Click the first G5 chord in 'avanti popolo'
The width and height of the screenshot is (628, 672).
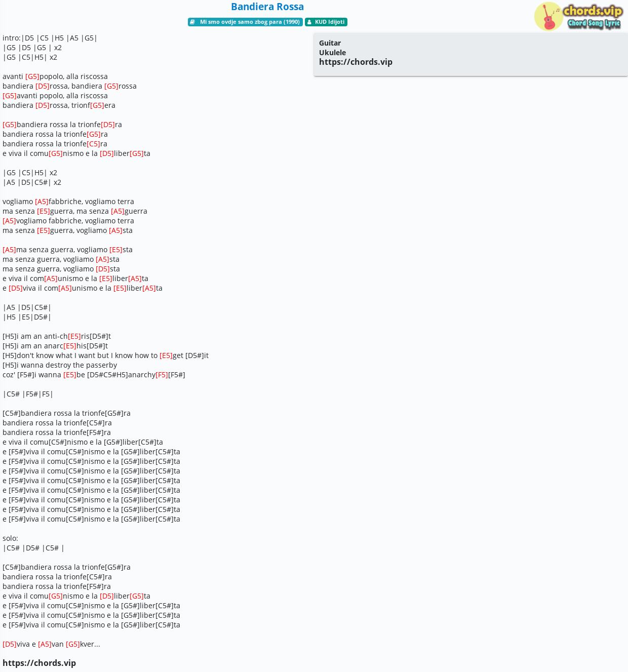[x=32, y=76]
